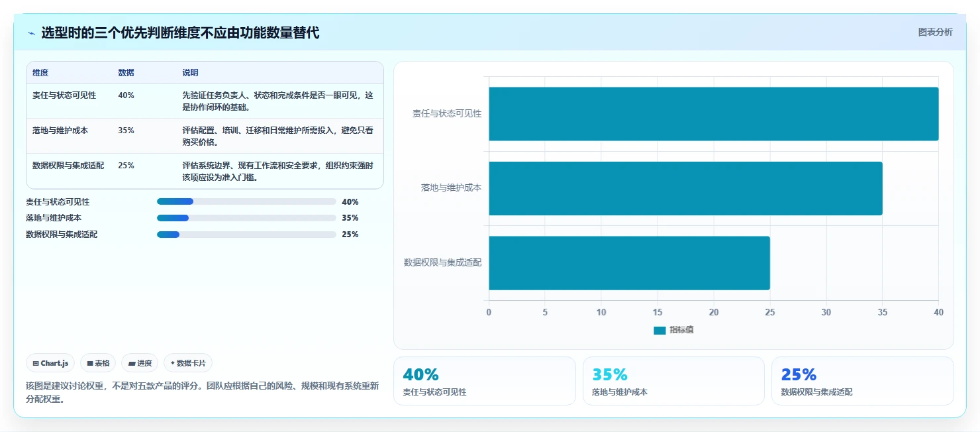The image size is (980, 432).
Task: Click chart y-axis label 数据权限与集成适配
Action: (x=443, y=263)
